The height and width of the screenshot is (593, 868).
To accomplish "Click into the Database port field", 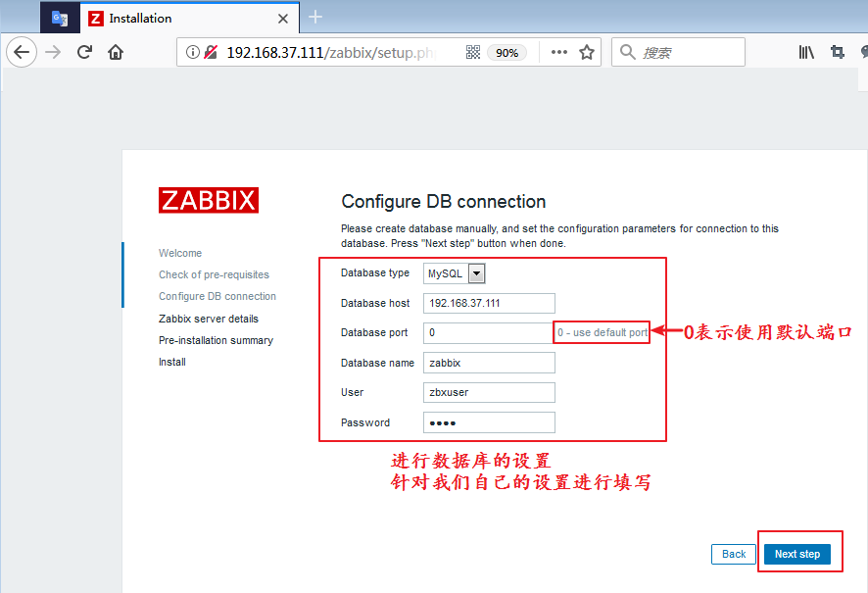I will point(488,333).
